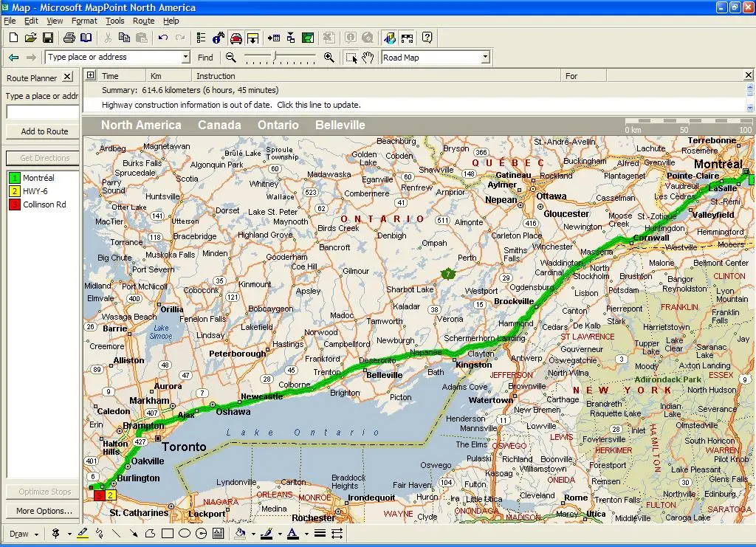
Task: Activate the select pointer tool
Action: point(351,58)
